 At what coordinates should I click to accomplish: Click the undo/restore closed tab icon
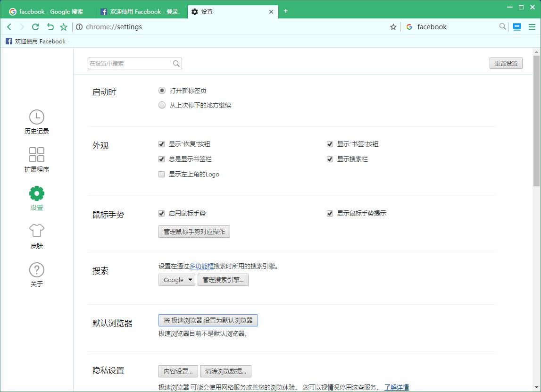click(x=50, y=27)
